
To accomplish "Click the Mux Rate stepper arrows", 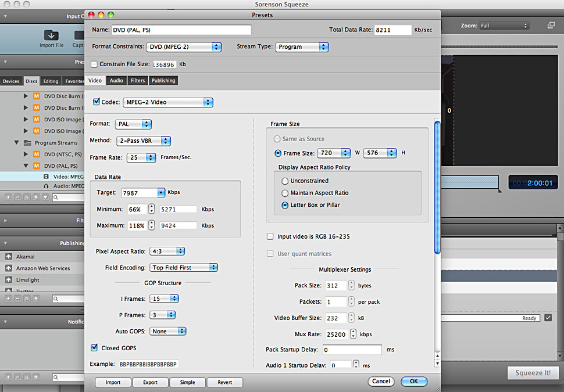I will [353, 334].
